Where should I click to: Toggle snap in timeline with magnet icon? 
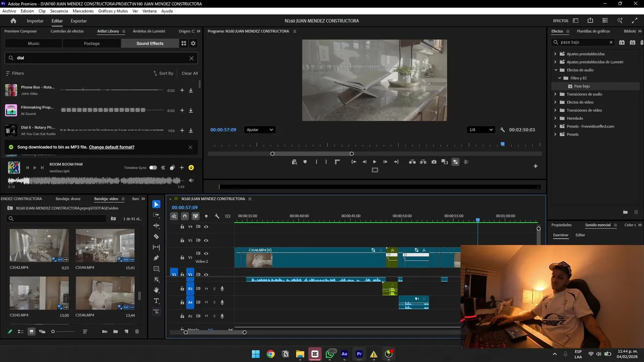point(185,216)
